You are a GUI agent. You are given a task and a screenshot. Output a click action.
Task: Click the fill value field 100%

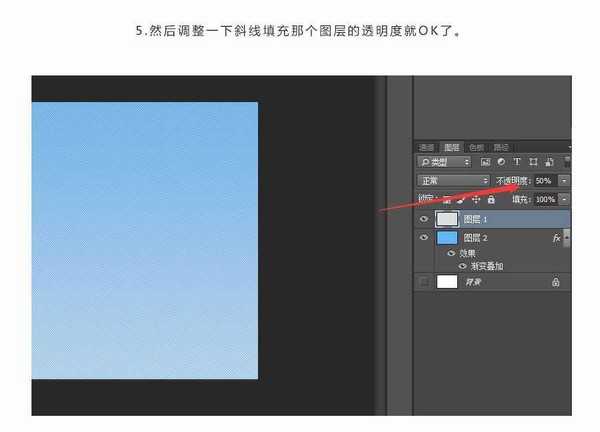545,199
